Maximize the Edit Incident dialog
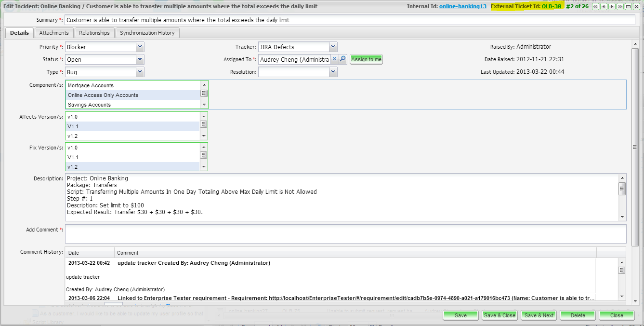 click(629, 7)
